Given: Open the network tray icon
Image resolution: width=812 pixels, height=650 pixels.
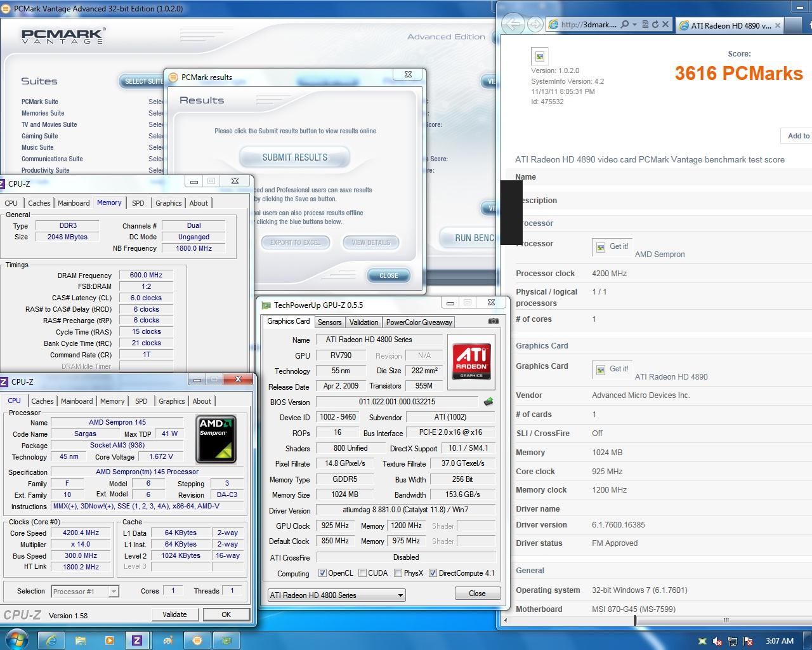Looking at the screenshot, I should pyautogui.click(x=733, y=641).
